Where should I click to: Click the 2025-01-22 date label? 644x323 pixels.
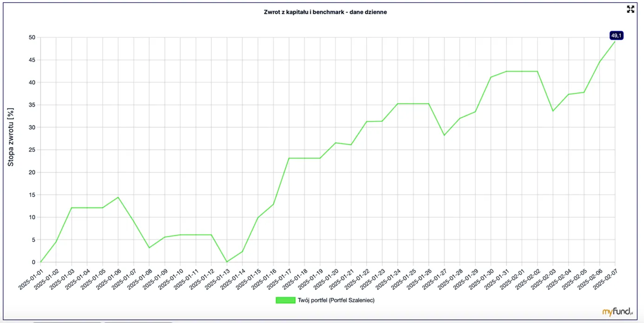click(357, 279)
